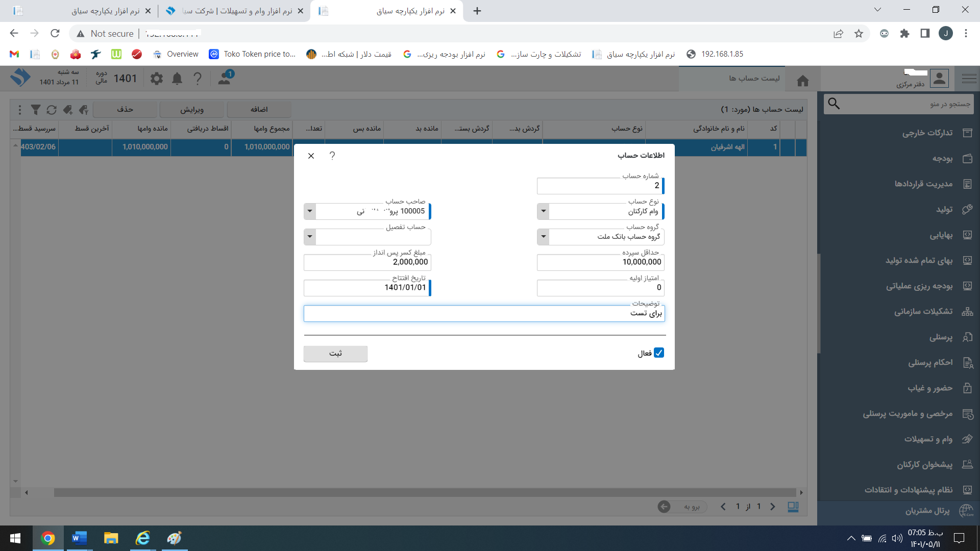Open the صاحب حساب dropdown arrow

click(310, 211)
